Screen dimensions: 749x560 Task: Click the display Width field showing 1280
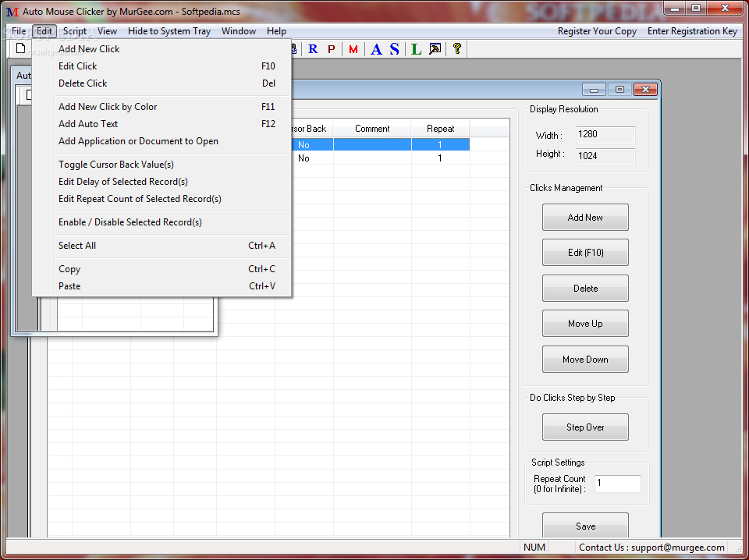[605, 135]
